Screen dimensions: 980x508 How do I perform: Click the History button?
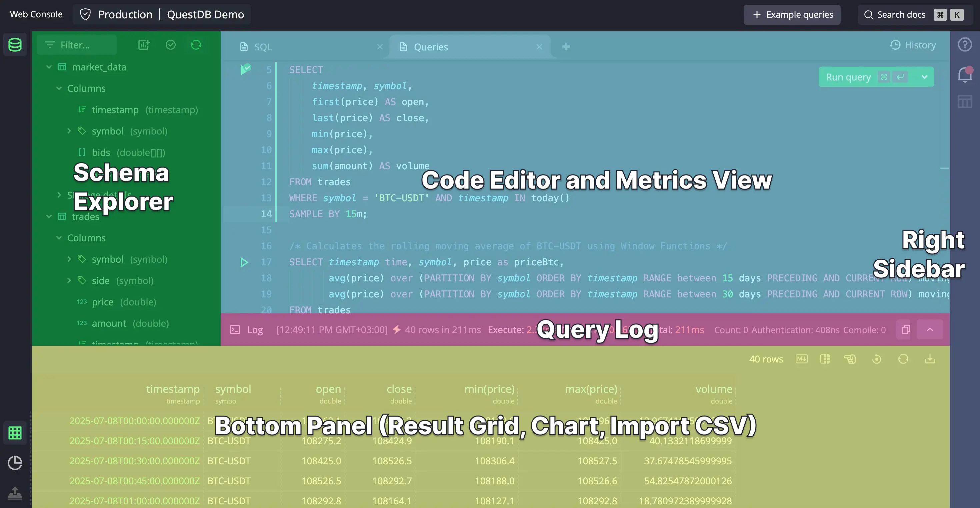[913, 44]
